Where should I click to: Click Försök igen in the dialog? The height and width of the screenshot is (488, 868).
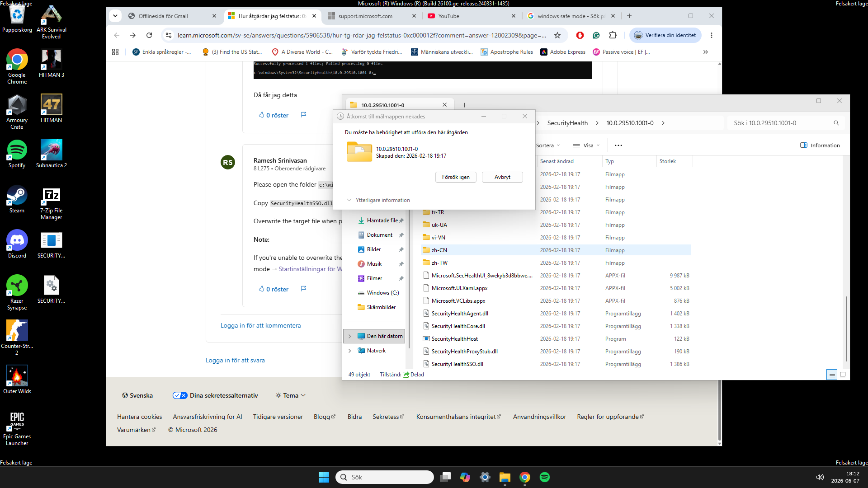tap(456, 177)
